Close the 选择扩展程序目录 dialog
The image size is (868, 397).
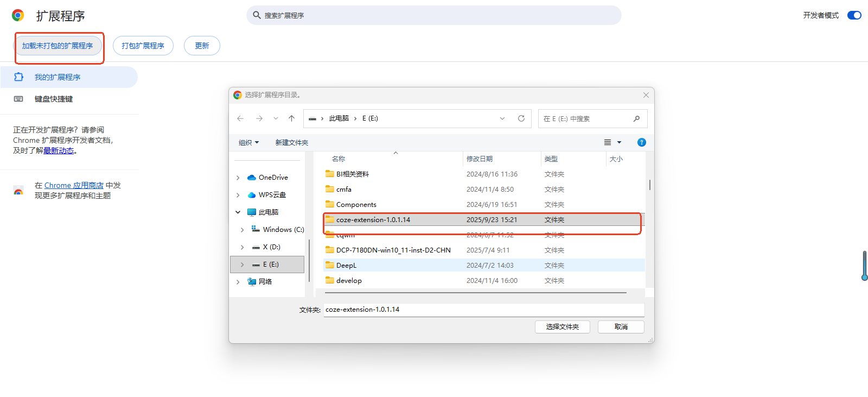(646, 95)
